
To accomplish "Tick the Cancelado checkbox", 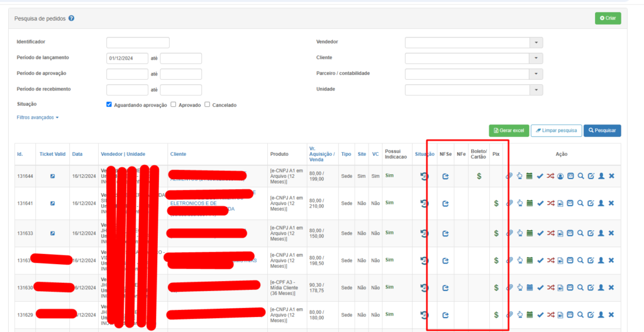I will (x=208, y=104).
